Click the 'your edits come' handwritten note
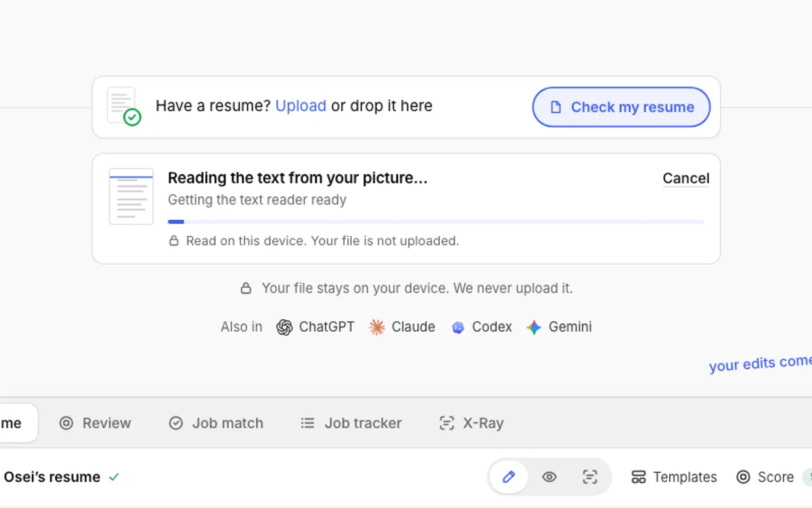The width and height of the screenshot is (812, 508). pyautogui.click(x=761, y=363)
